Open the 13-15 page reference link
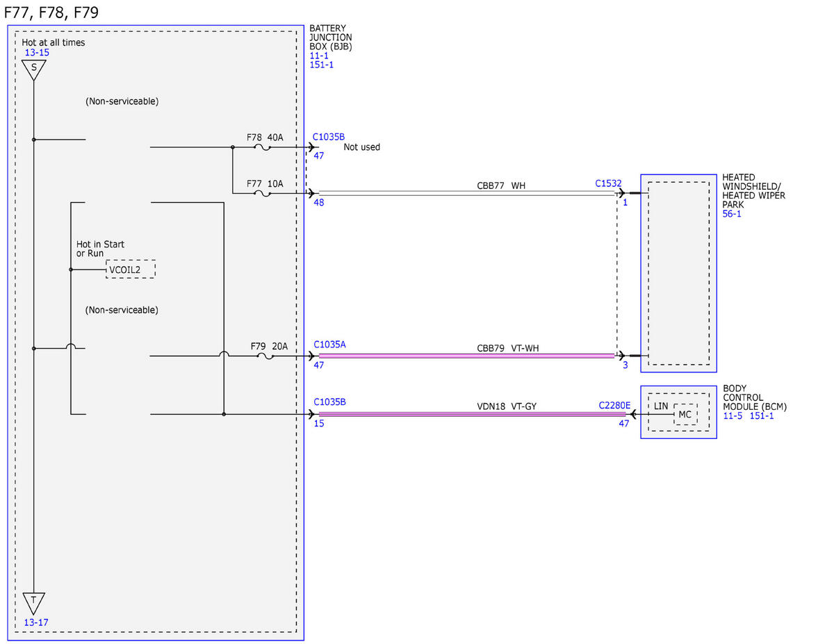The height and width of the screenshot is (644, 834). pyautogui.click(x=37, y=52)
